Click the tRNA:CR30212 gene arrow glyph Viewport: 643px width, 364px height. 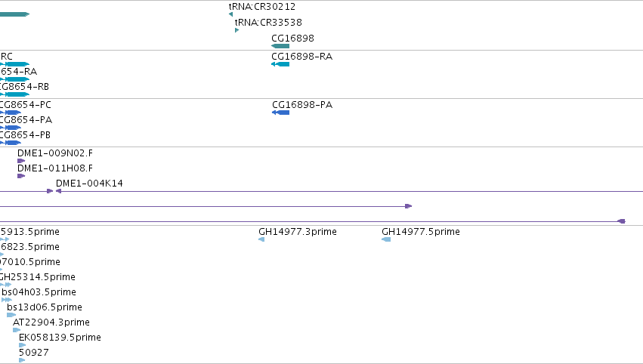[231, 14]
